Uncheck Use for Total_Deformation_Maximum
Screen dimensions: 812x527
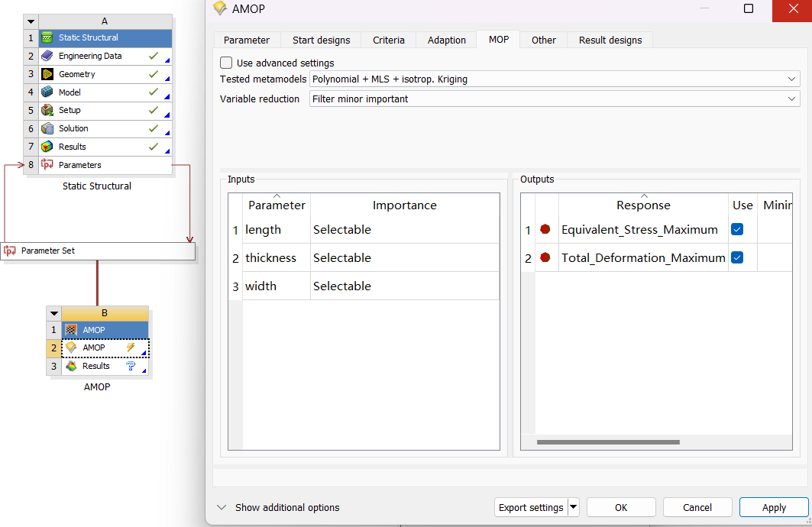coord(737,257)
